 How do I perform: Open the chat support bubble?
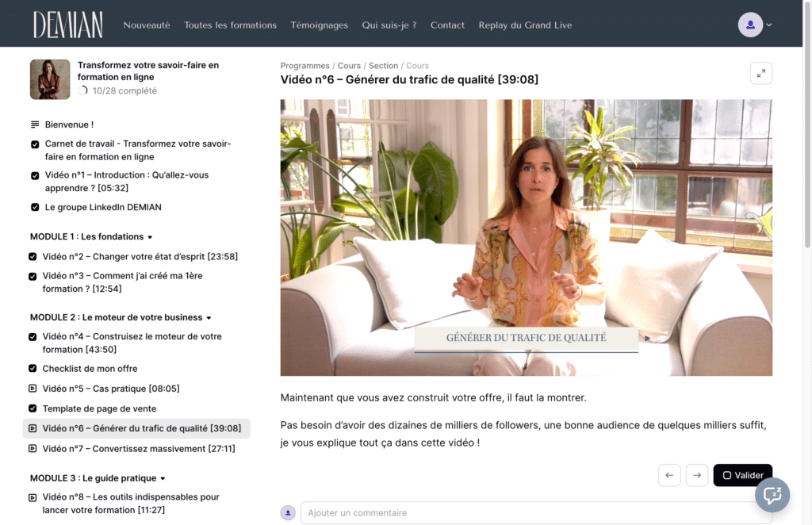[772, 496]
